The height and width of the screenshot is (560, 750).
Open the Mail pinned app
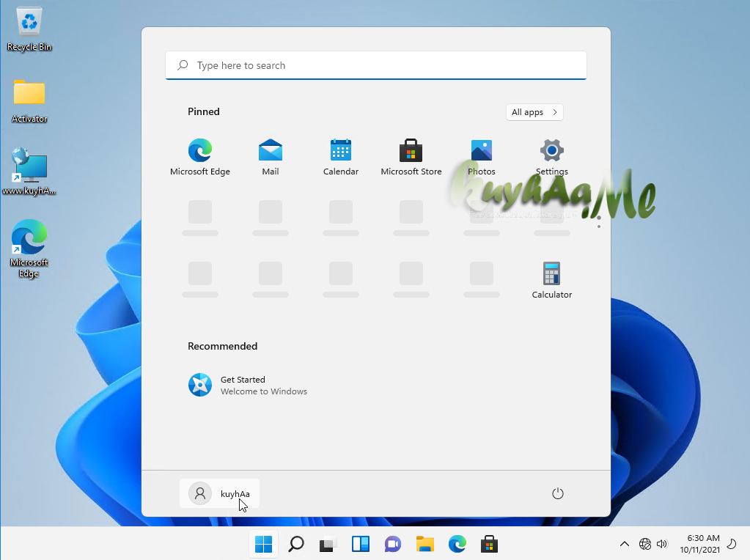(x=271, y=158)
